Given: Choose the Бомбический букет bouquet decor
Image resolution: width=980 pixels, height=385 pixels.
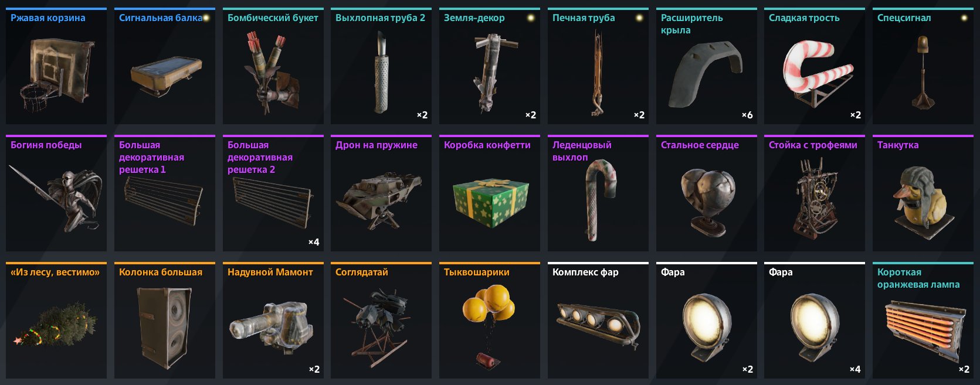Looking at the screenshot, I should [273, 66].
